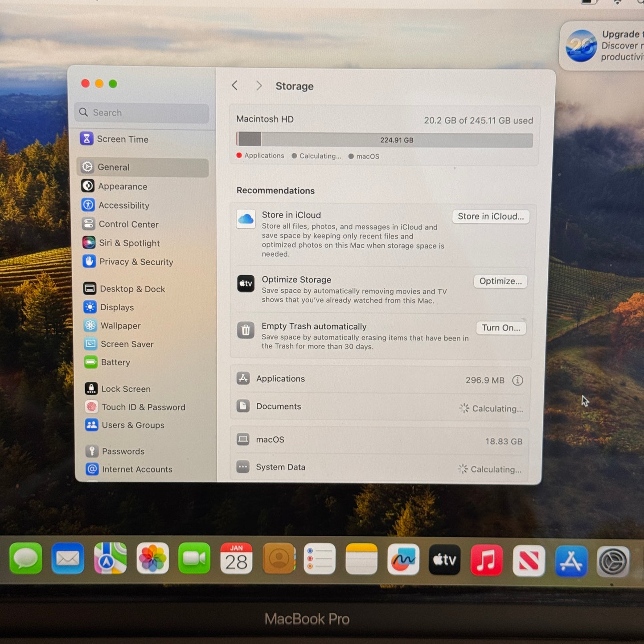644x644 pixels.
Task: Click System Settings icon in Dock
Action: [613, 562]
